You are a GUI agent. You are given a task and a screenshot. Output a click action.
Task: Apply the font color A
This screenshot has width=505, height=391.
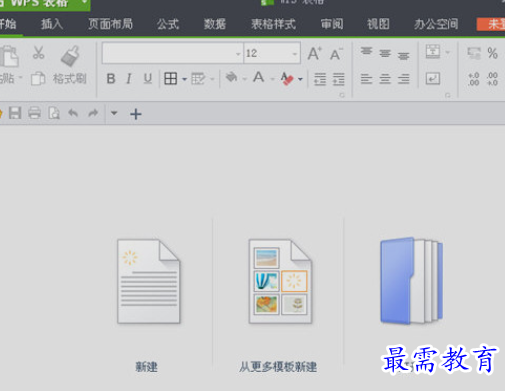pos(259,77)
